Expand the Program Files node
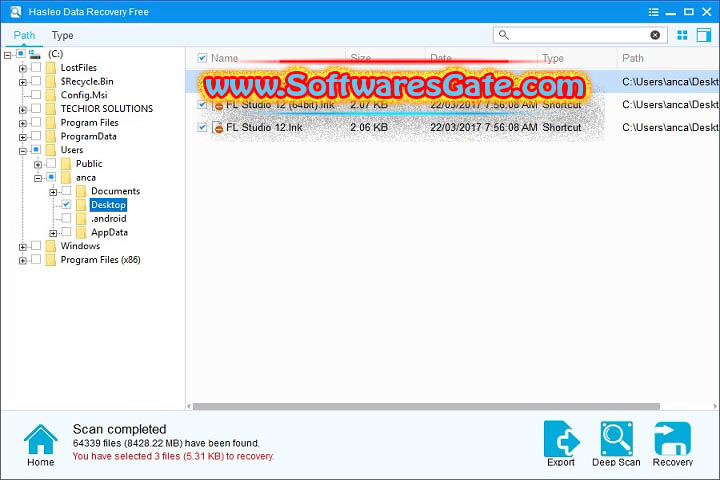Viewport: 720px width, 480px height. pos(22,124)
